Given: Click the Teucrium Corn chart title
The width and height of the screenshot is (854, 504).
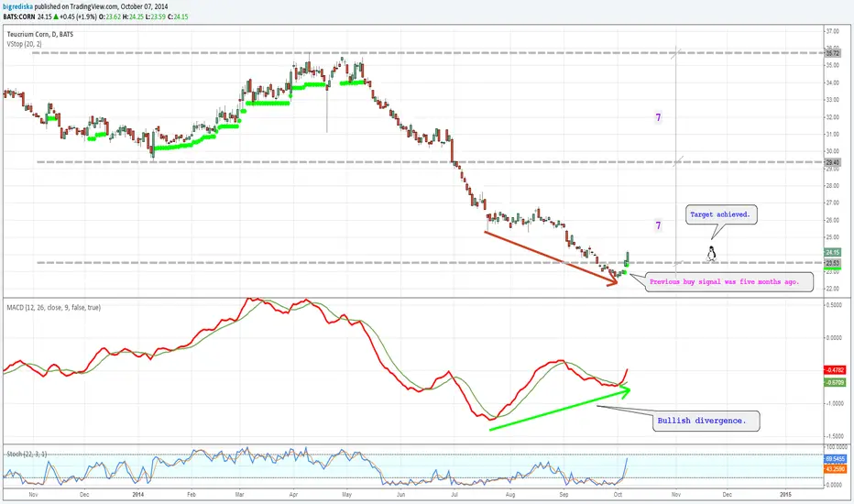Looking at the screenshot, I should (x=39, y=34).
